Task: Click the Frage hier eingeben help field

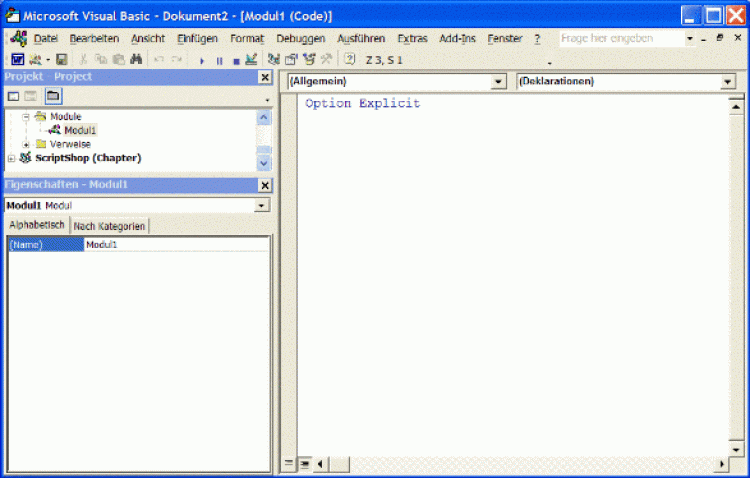Action: click(x=620, y=38)
